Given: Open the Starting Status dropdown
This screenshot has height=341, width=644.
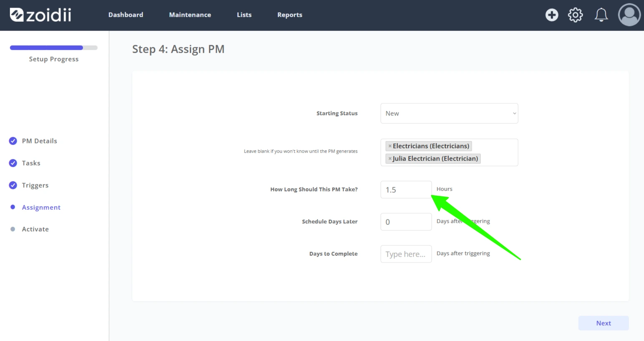Looking at the screenshot, I should click(449, 113).
